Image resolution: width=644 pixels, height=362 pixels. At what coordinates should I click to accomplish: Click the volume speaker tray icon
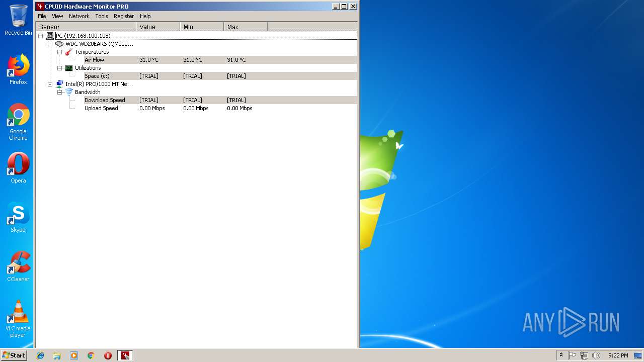point(596,355)
